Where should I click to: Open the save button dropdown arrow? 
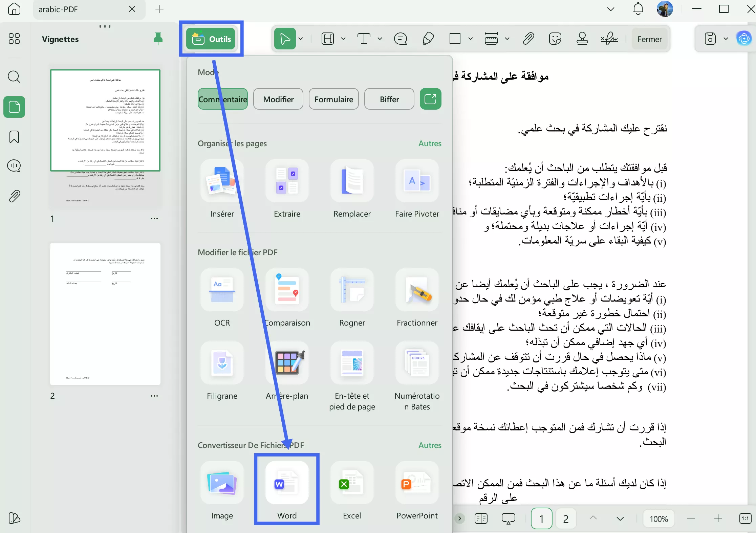[725, 38]
